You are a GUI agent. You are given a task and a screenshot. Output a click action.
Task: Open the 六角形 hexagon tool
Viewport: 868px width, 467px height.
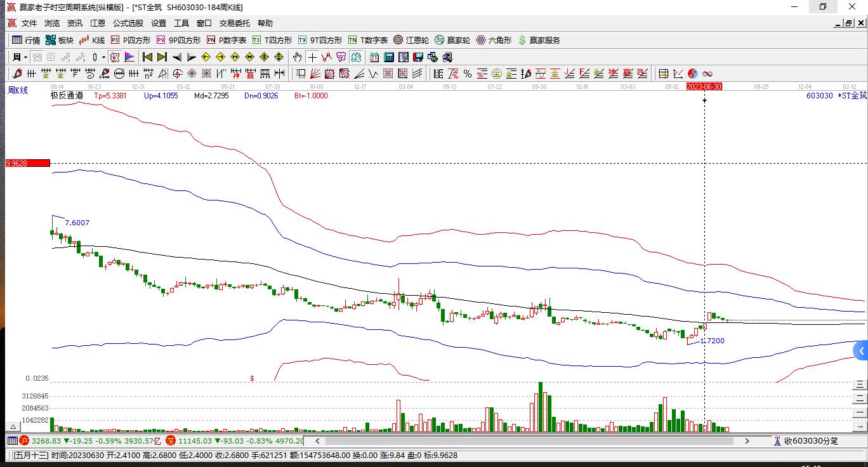494,40
